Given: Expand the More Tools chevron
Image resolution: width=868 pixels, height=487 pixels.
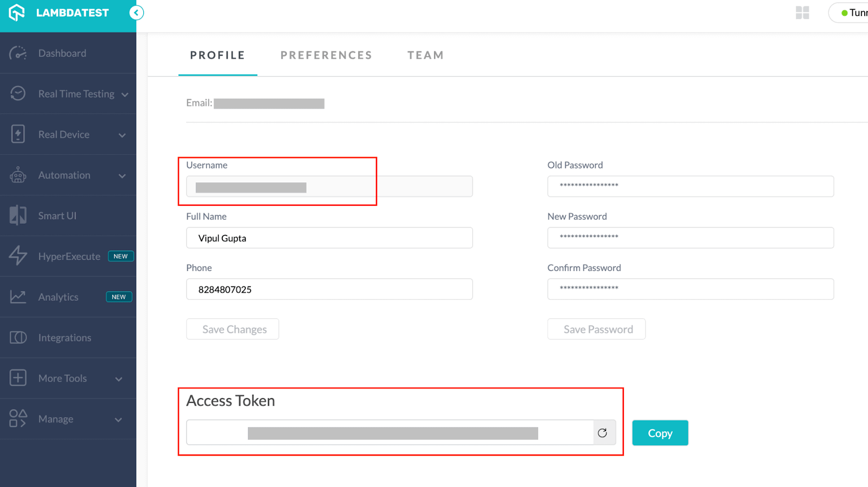Looking at the screenshot, I should coord(119,379).
